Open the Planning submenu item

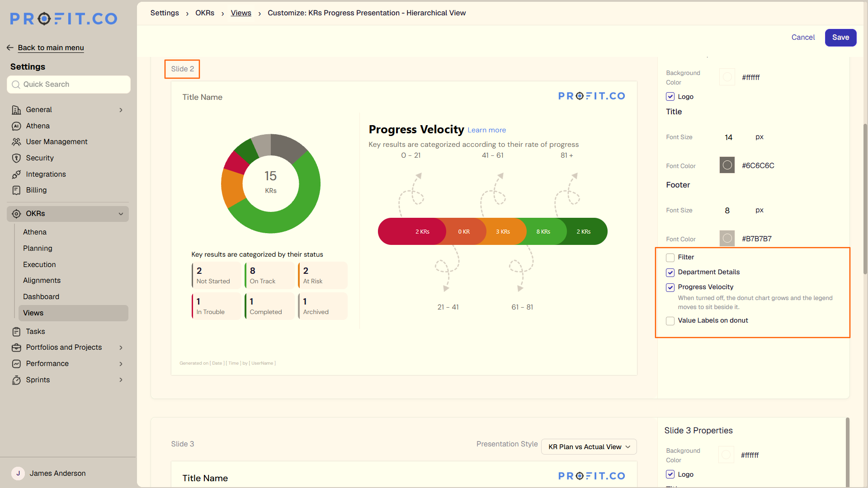(x=38, y=249)
